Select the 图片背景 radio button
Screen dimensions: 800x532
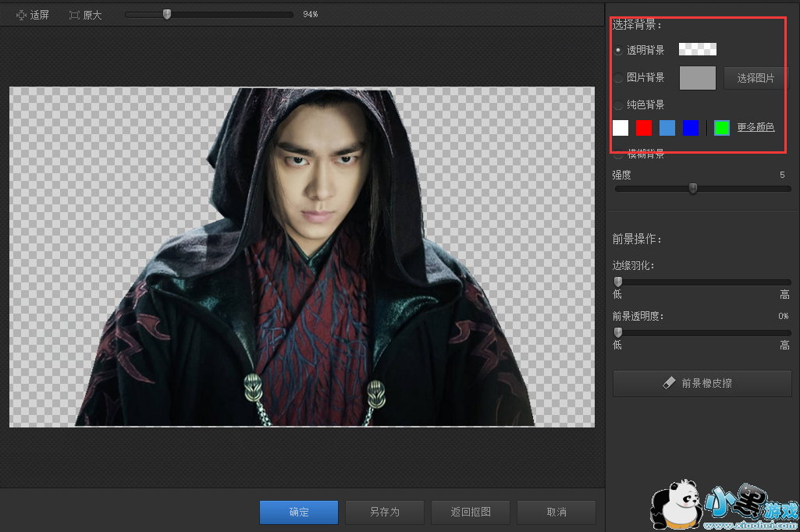point(618,77)
